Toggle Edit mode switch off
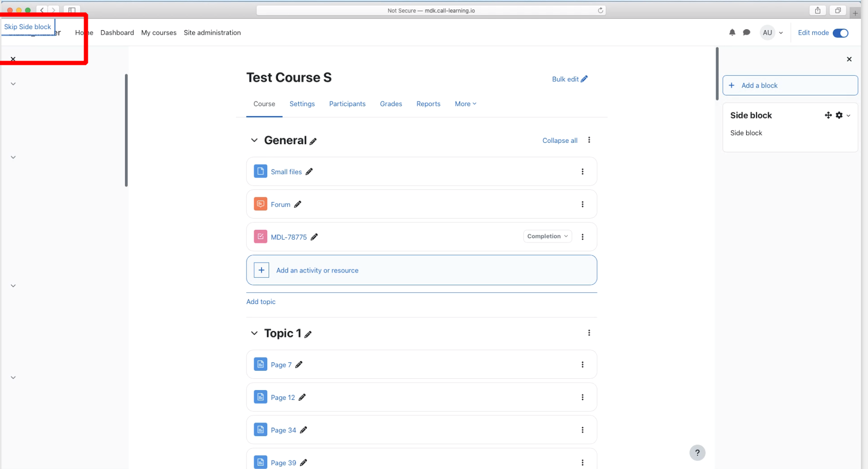868x469 pixels. click(840, 33)
